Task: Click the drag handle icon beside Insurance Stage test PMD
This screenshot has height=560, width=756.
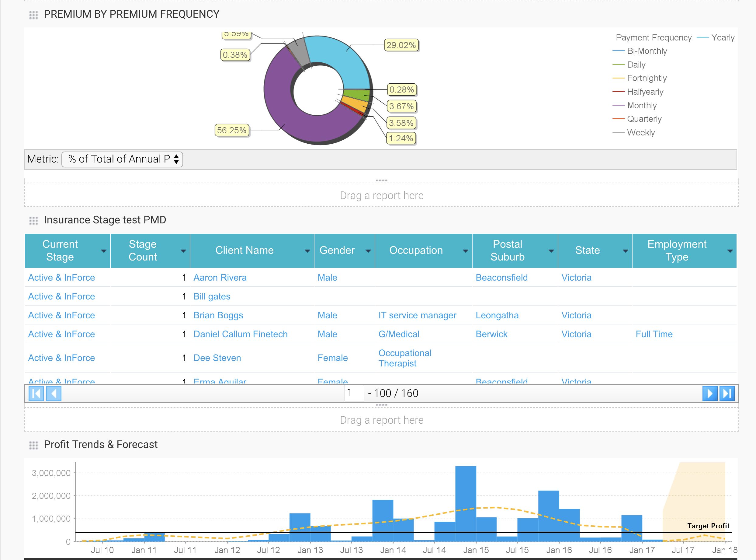Action: [33, 220]
